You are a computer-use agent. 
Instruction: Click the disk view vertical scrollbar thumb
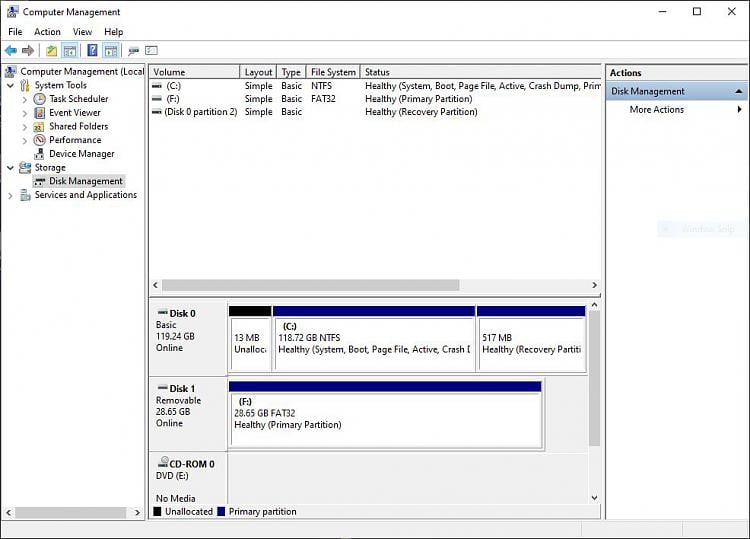[x=594, y=378]
